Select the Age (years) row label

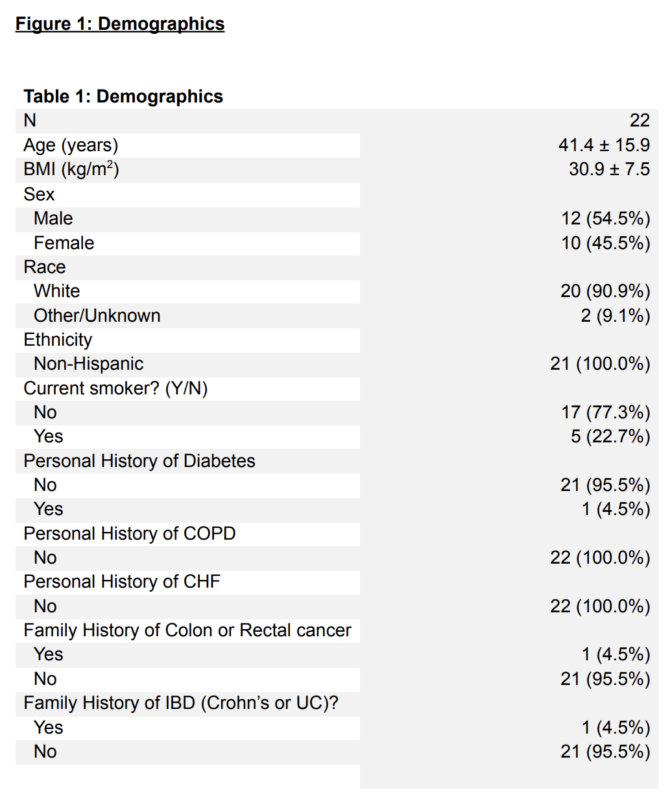point(71,145)
